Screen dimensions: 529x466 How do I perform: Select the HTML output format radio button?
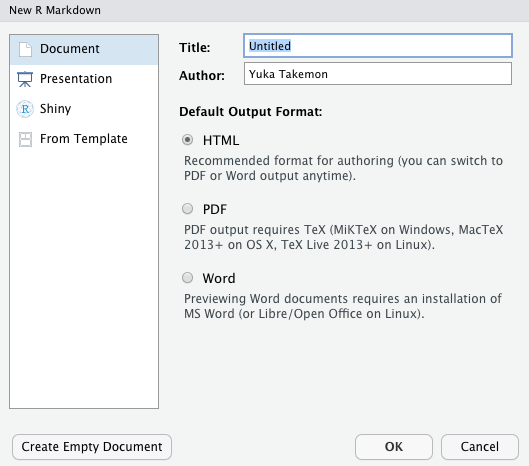[x=188, y=140]
